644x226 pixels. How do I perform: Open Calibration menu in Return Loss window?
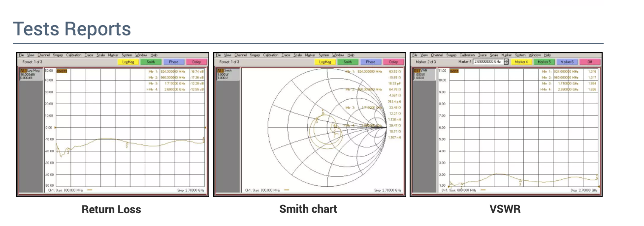[73, 55]
